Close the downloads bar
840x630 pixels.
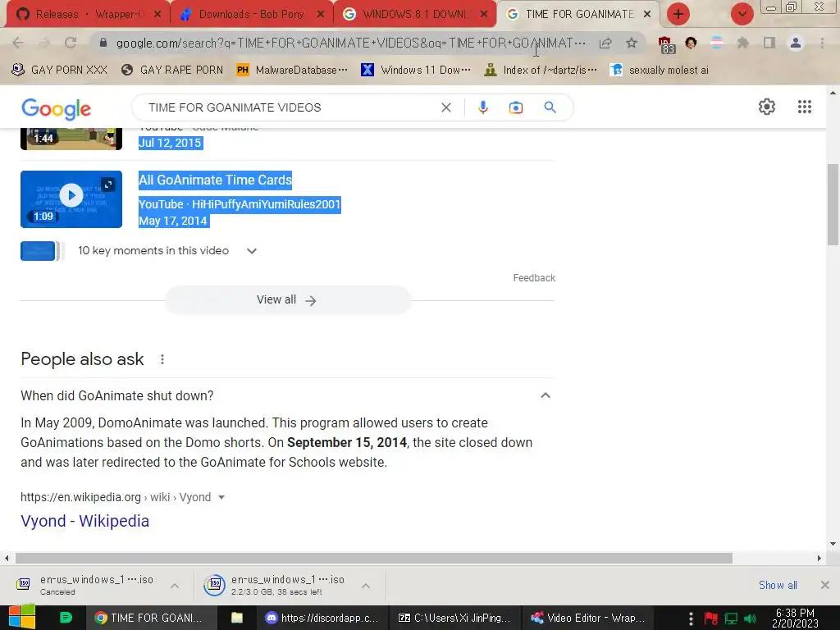(825, 585)
